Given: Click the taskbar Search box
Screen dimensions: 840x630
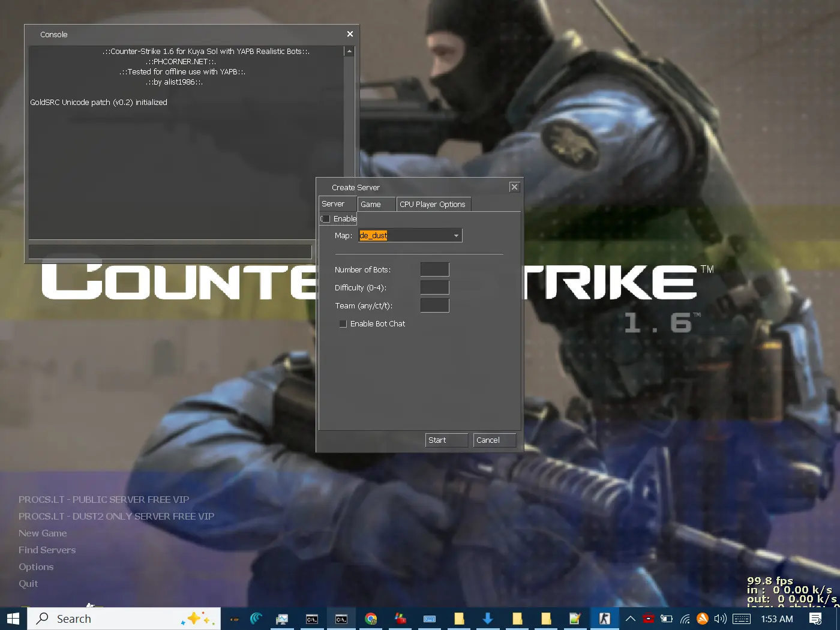Looking at the screenshot, I should click(x=124, y=619).
